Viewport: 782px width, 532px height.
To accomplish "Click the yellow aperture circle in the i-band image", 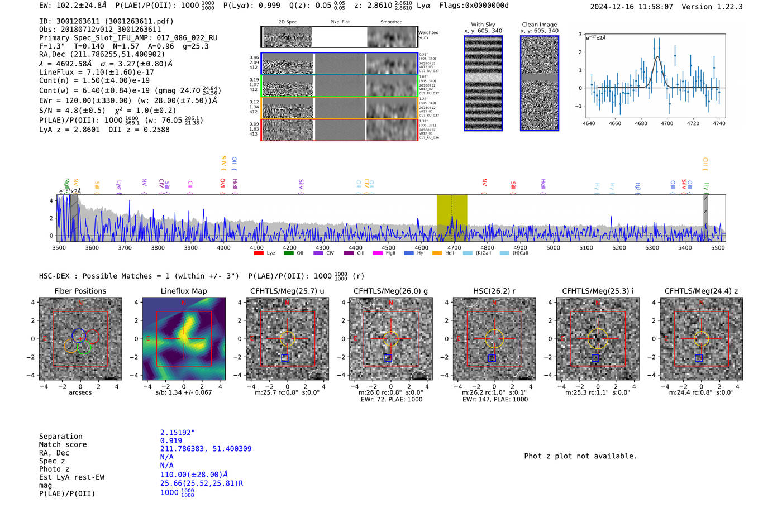I will click(598, 339).
